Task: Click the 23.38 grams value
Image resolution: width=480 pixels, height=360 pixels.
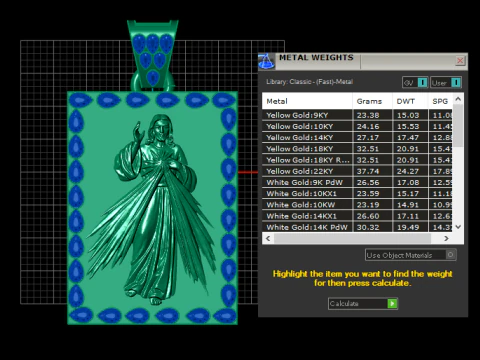Action: (x=368, y=115)
